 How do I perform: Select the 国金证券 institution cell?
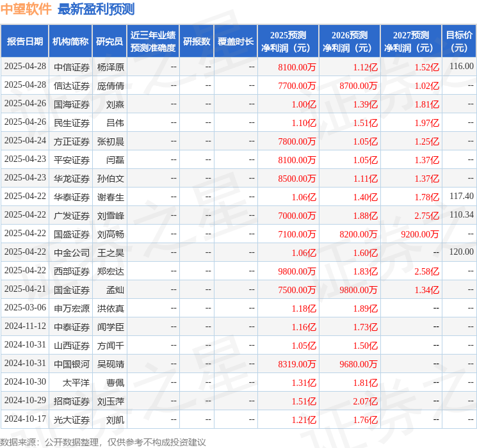coord(72,290)
